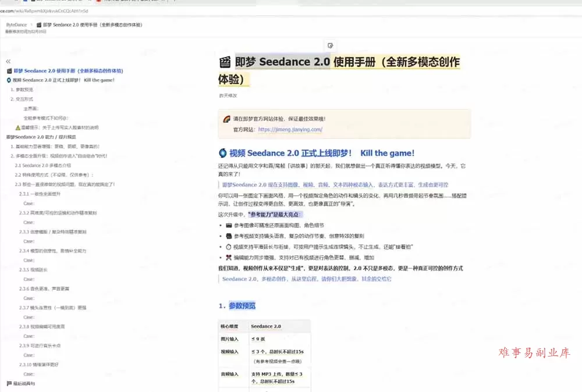Screen dimensions: 582x392
Task: Open the outline item with the warning triangle
Action: click(x=57, y=127)
